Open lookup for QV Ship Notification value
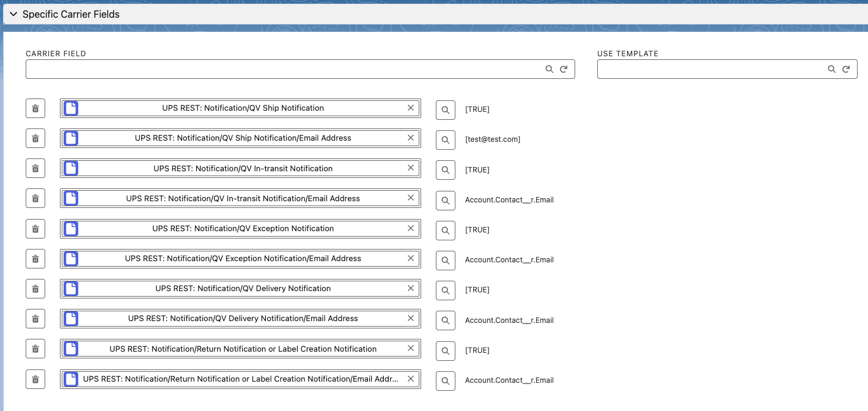 (446, 109)
